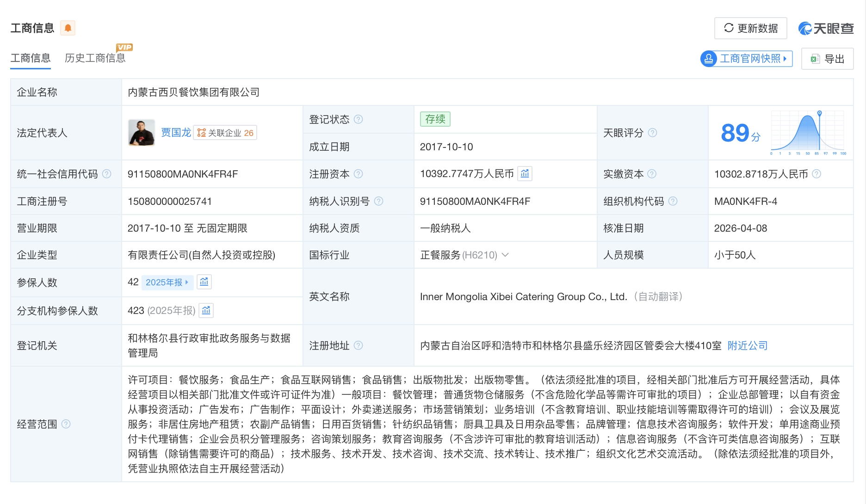Click the 参保人数 value 42

click(133, 282)
